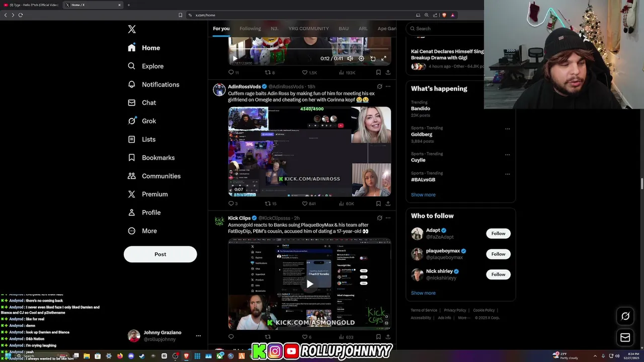
Task: Toggle mute on the top video player
Action: [350, 58]
